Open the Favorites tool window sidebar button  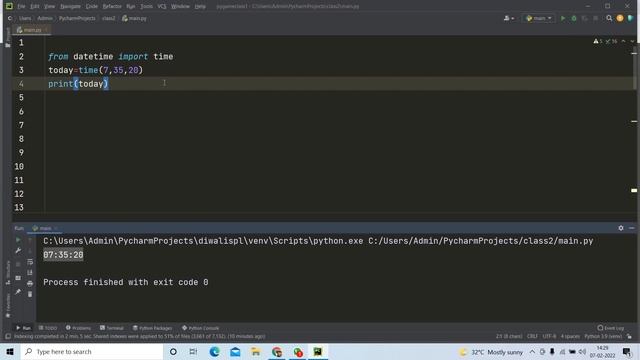[x=8, y=306]
